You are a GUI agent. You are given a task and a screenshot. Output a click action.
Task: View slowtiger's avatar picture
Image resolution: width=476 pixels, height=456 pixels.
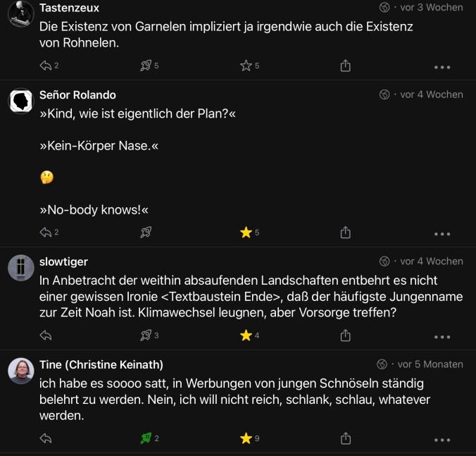tap(21, 267)
